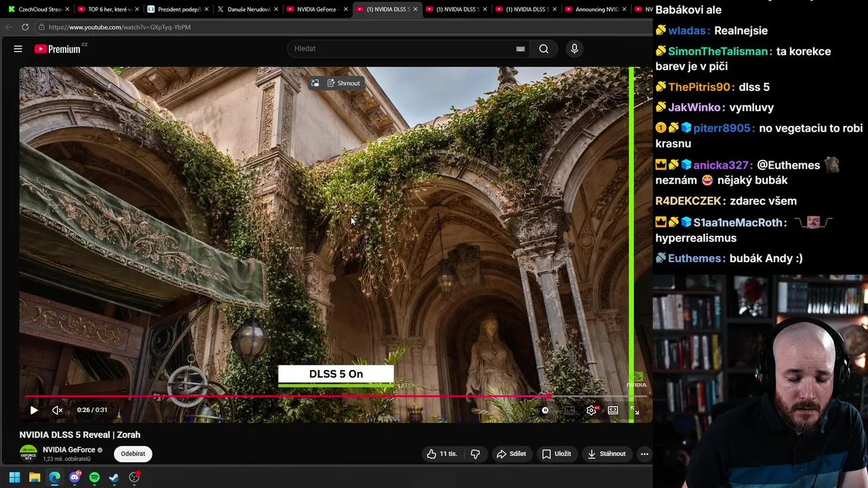The height and width of the screenshot is (488, 868).
Task: Click chat username SimonTheTalisman
Action: [x=719, y=52]
